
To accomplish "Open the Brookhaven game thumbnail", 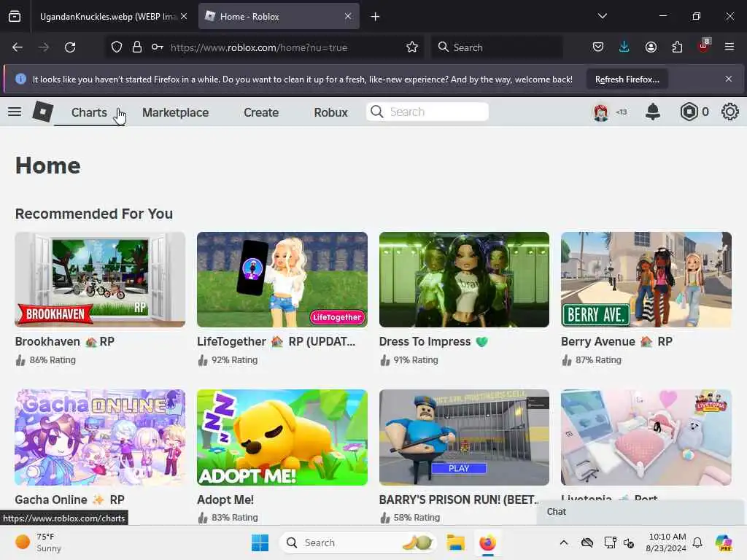I will pos(100,279).
